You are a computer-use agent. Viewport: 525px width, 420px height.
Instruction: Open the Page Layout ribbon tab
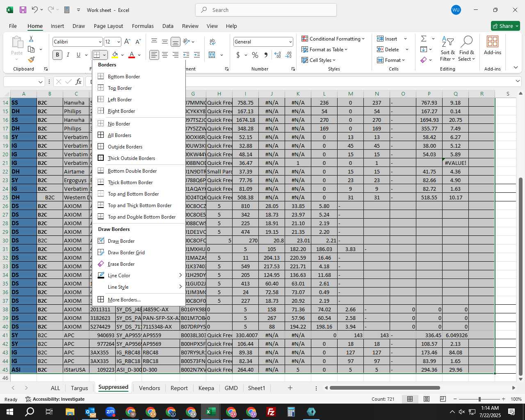click(108, 26)
